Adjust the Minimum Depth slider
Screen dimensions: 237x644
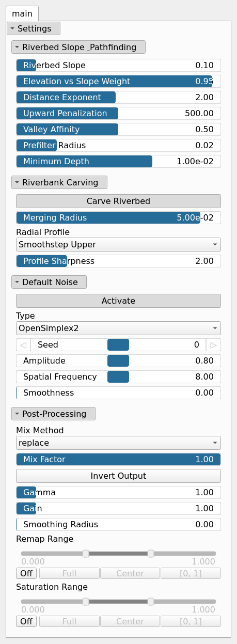(118, 161)
